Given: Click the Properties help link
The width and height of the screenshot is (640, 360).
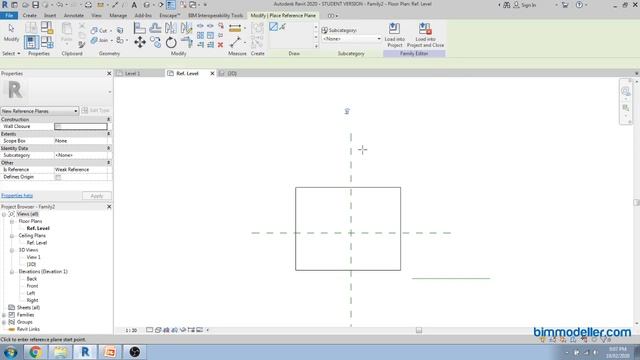Looking at the screenshot, I should (x=17, y=196).
